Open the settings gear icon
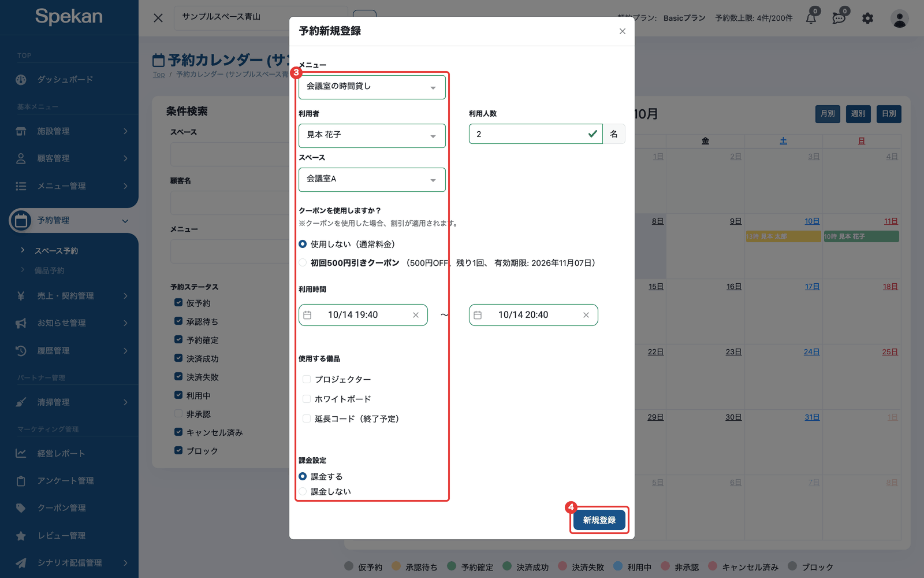Screen dimensions: 924x578 [867, 18]
